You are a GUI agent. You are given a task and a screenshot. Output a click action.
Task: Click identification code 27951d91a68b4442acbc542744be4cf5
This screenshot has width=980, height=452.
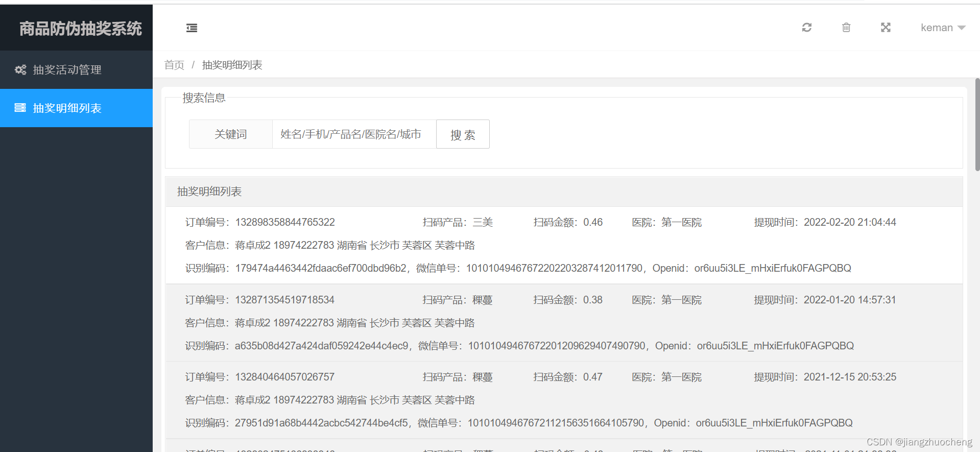322,423
